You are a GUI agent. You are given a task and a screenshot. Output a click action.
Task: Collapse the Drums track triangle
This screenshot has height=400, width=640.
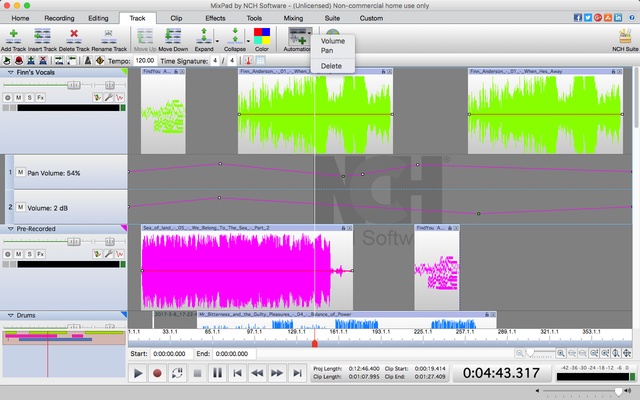click(11, 315)
